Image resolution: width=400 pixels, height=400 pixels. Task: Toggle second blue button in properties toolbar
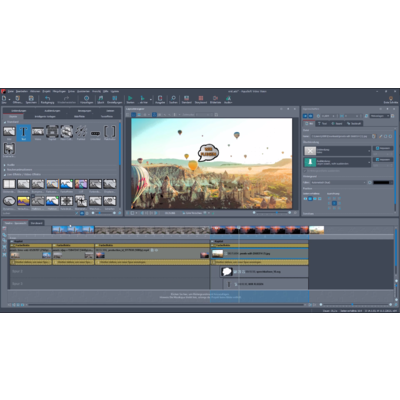(x=310, y=116)
